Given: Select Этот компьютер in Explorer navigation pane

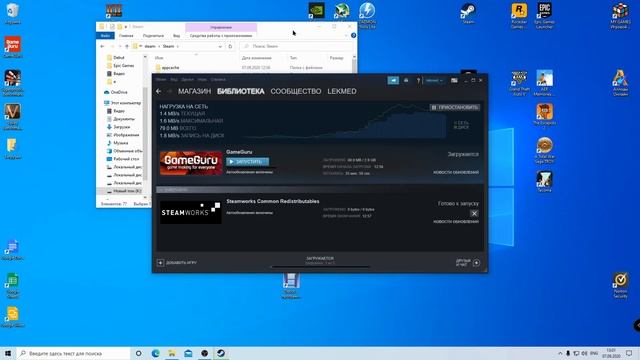Looking at the screenshot, I should [x=126, y=103].
